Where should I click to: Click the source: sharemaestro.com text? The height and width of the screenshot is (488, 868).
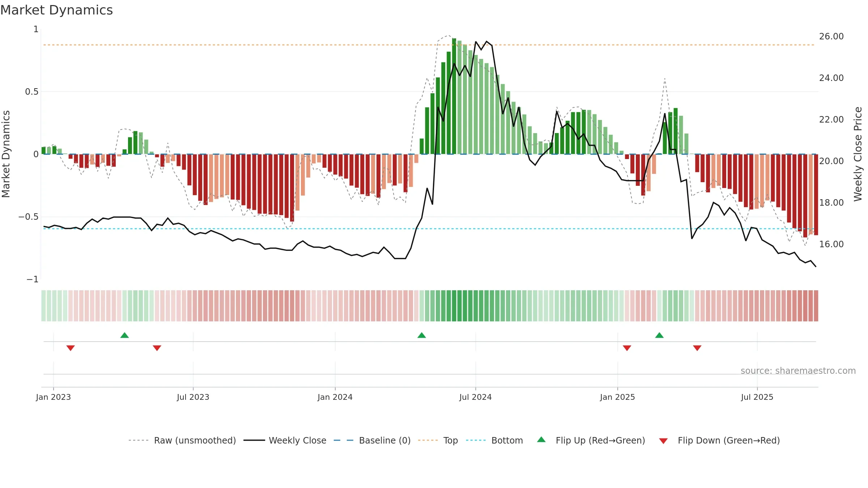(x=798, y=371)
